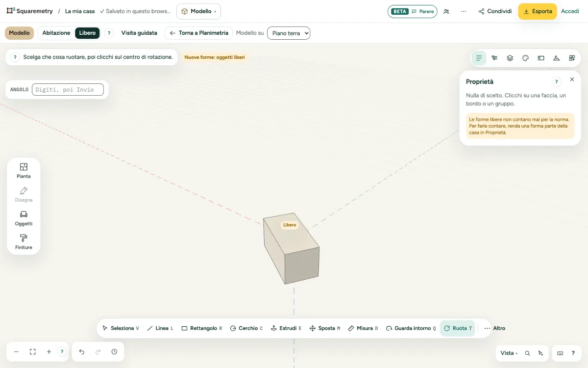
Task: Open the Vista dropdown
Action: [509, 353]
